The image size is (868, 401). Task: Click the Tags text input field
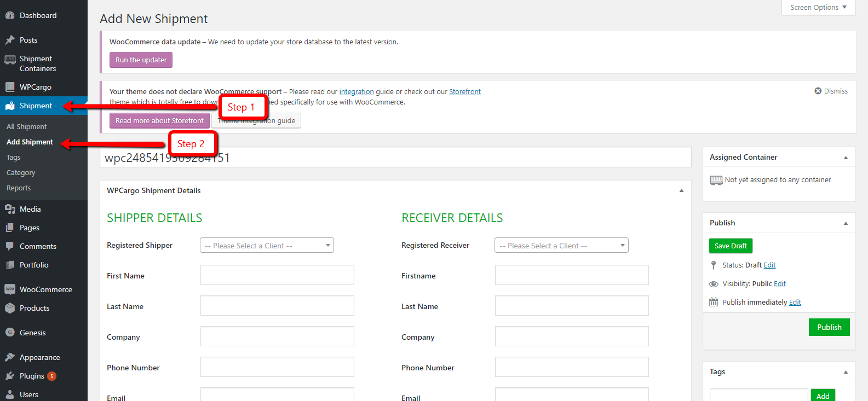[x=758, y=395]
